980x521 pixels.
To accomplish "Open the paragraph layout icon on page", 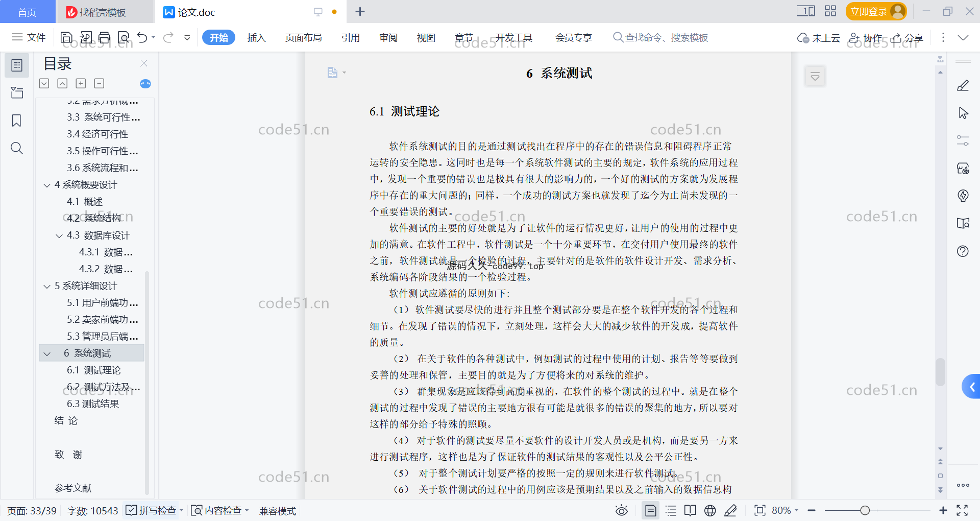I will point(333,73).
